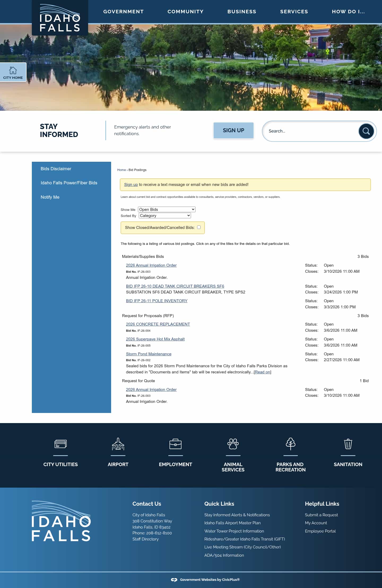Click the Phone: 208-612-8100 text
The height and width of the screenshot is (588, 382).
point(152,533)
